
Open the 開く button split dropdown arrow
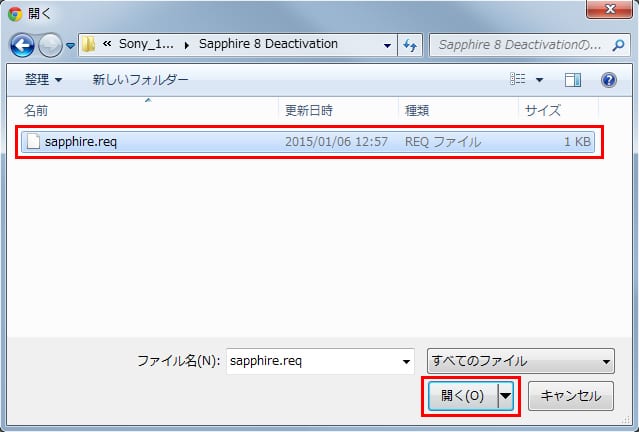(x=505, y=395)
